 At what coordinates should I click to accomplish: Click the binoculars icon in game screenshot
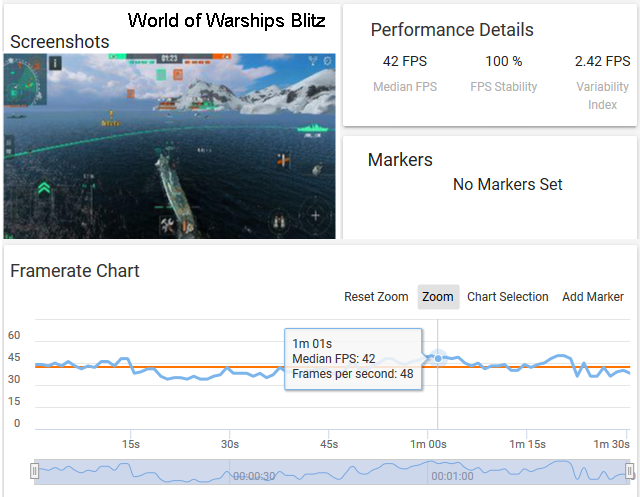(x=279, y=222)
